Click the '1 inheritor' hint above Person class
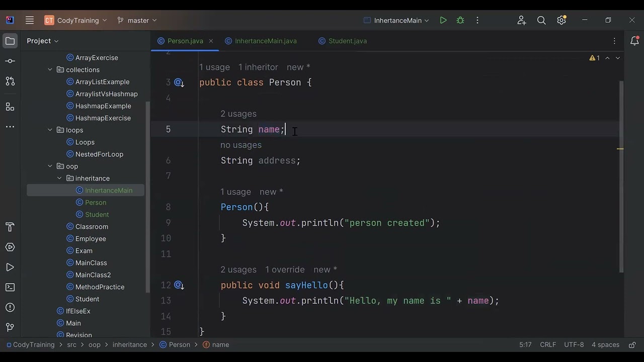The height and width of the screenshot is (362, 644). tap(258, 67)
